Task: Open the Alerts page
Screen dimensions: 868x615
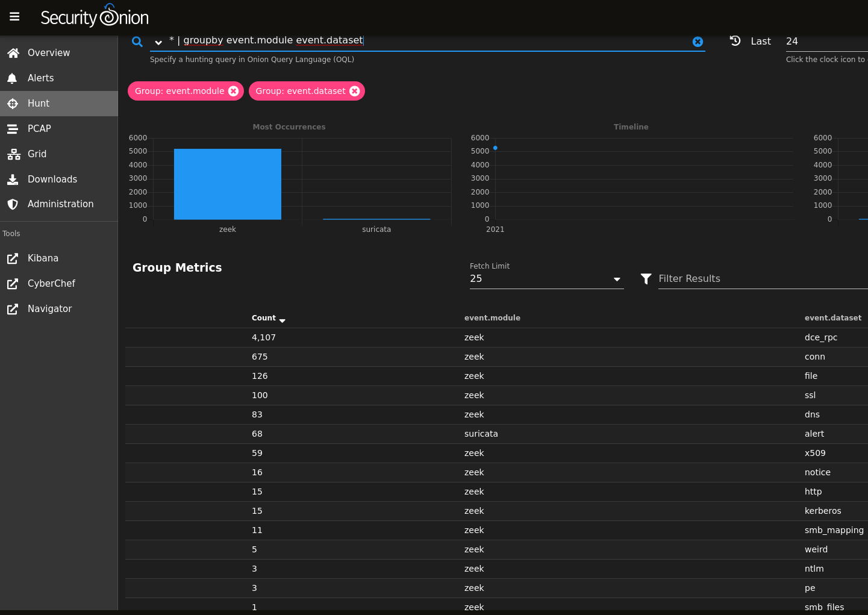Action: pos(59,78)
